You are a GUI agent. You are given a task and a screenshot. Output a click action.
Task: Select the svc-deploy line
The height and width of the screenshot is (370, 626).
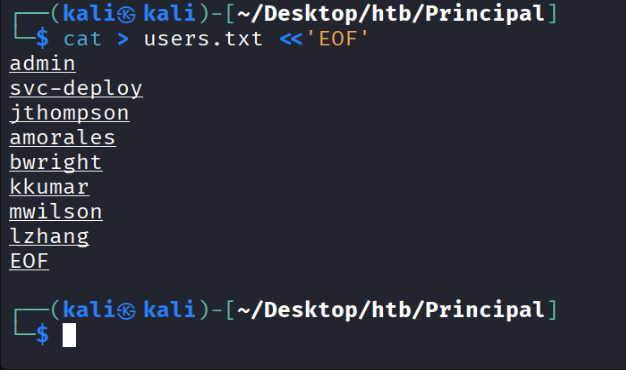click(x=76, y=89)
